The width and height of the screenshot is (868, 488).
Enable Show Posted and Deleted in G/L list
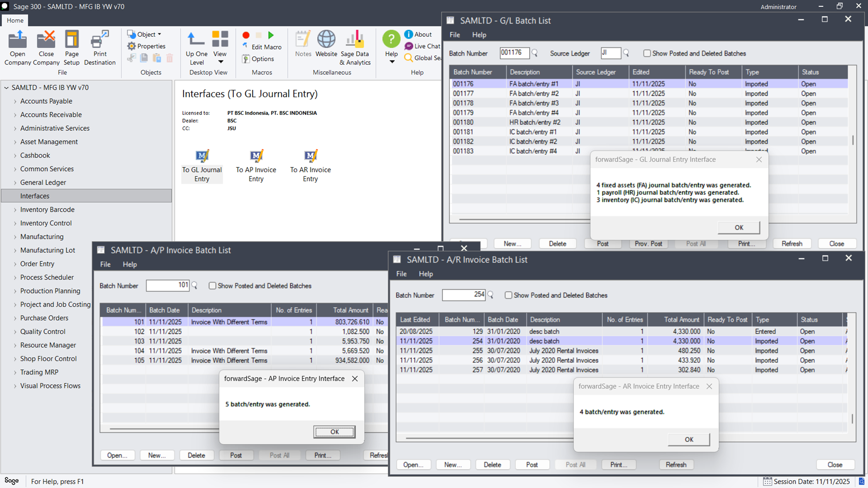647,54
